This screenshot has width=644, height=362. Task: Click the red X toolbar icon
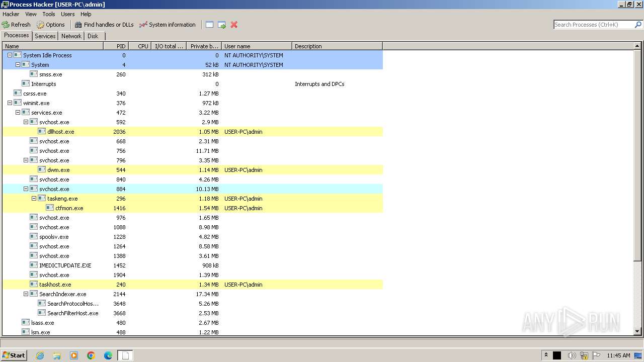pyautogui.click(x=234, y=25)
